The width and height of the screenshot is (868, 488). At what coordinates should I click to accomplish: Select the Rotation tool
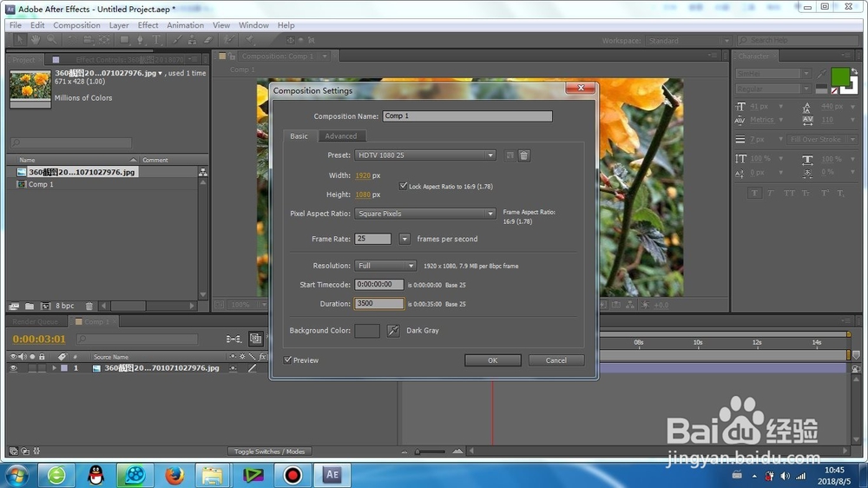click(x=72, y=40)
